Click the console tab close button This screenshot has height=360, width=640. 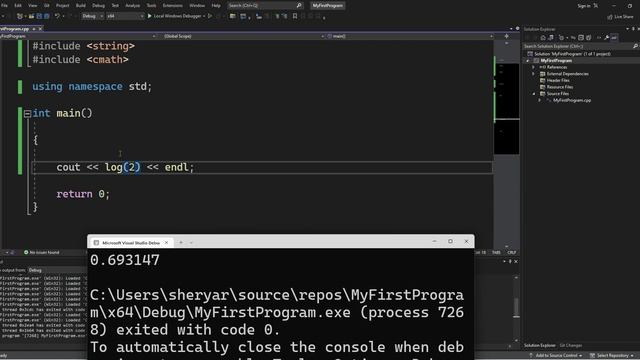pos(166,243)
